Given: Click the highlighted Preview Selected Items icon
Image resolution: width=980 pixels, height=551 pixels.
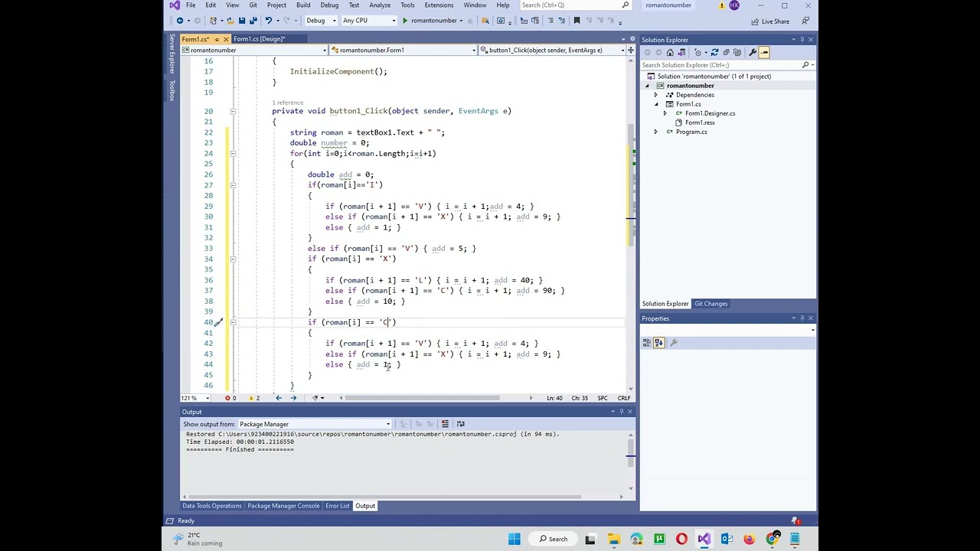Looking at the screenshot, I should 763,52.
